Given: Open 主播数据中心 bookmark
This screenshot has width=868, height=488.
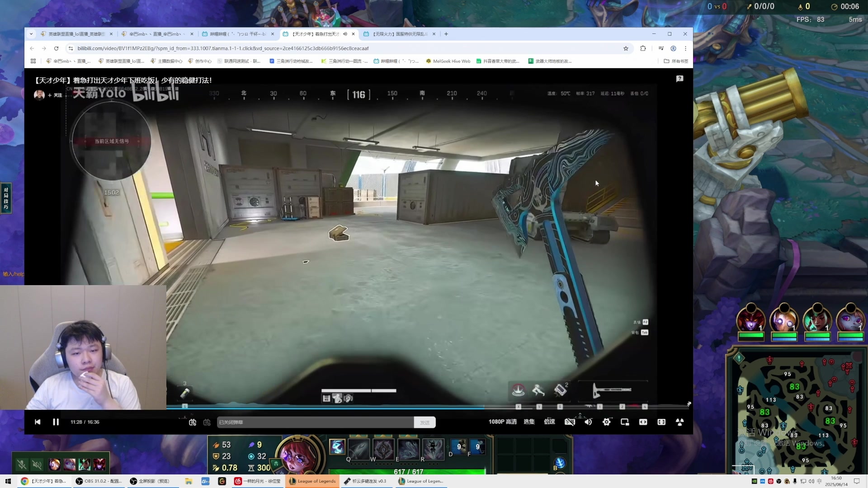Looking at the screenshot, I should pos(166,61).
